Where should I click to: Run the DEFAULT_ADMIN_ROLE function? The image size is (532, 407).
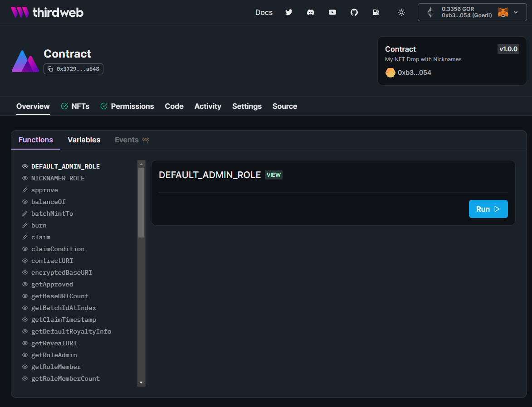click(488, 209)
